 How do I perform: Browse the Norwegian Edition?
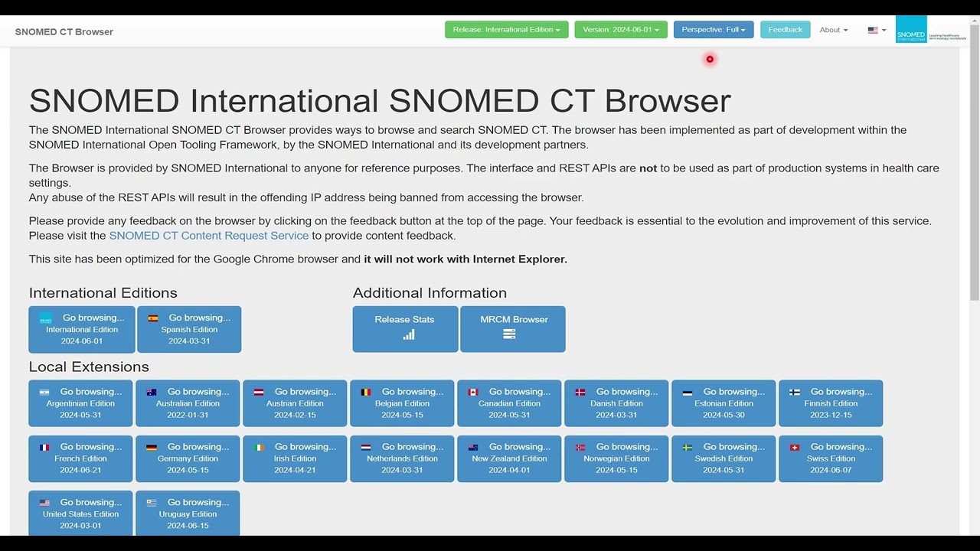tap(616, 459)
